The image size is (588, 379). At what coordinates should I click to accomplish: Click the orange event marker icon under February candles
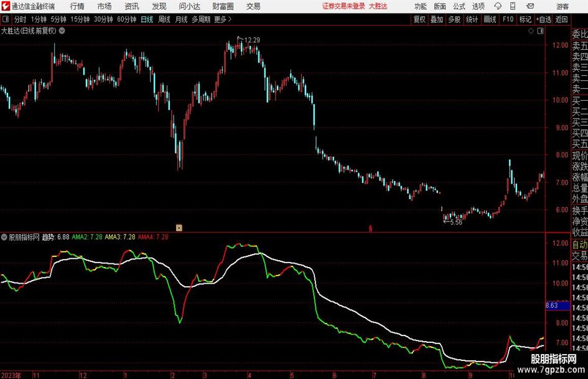point(179,227)
